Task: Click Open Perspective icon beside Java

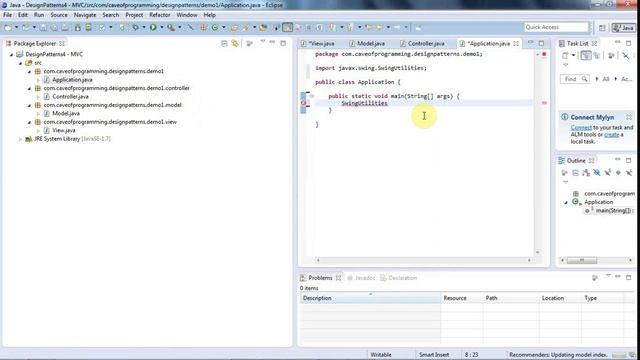Action: [602, 28]
